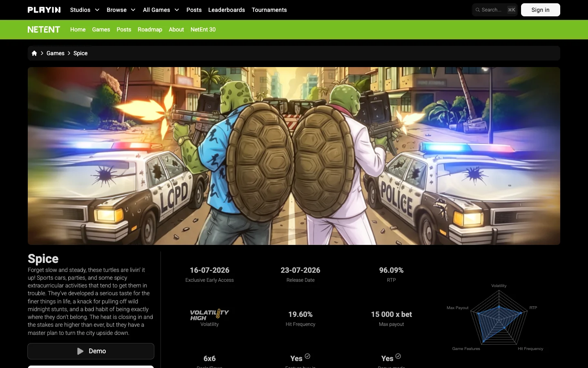The width and height of the screenshot is (588, 368).
Task: Click the Sign in button
Action: click(x=540, y=10)
